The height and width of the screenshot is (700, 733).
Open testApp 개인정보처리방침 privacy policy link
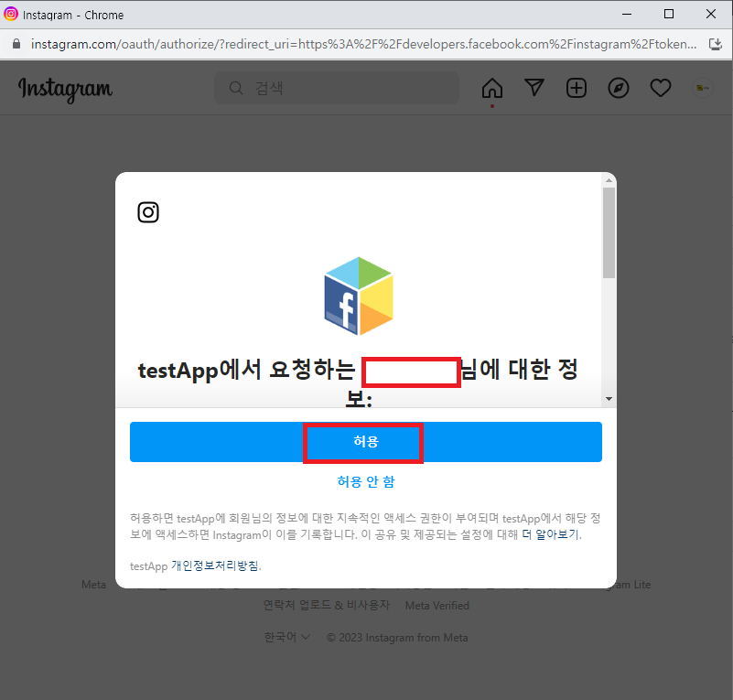[x=214, y=565]
